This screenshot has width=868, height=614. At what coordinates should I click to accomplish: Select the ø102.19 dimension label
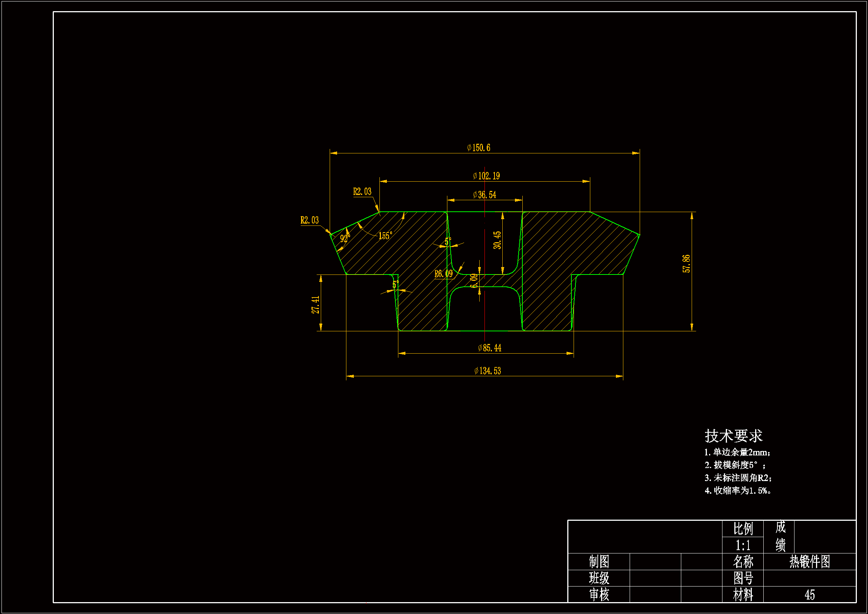[486, 176]
